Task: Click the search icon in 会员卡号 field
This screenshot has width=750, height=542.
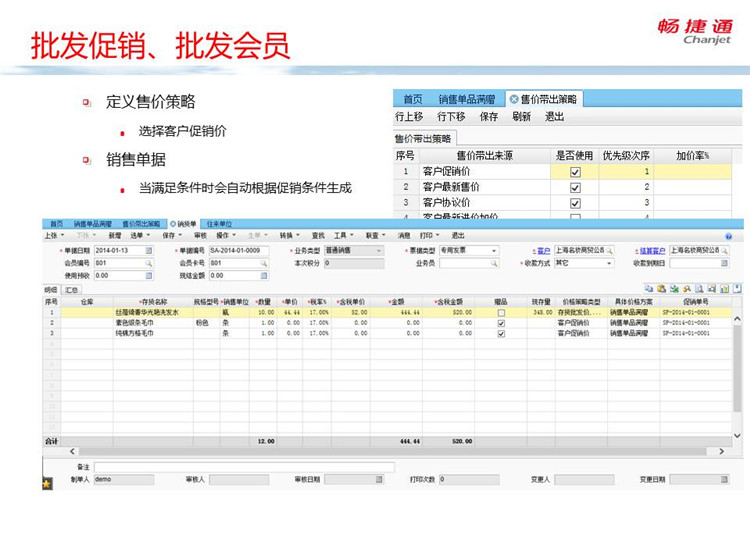Action: [x=264, y=263]
